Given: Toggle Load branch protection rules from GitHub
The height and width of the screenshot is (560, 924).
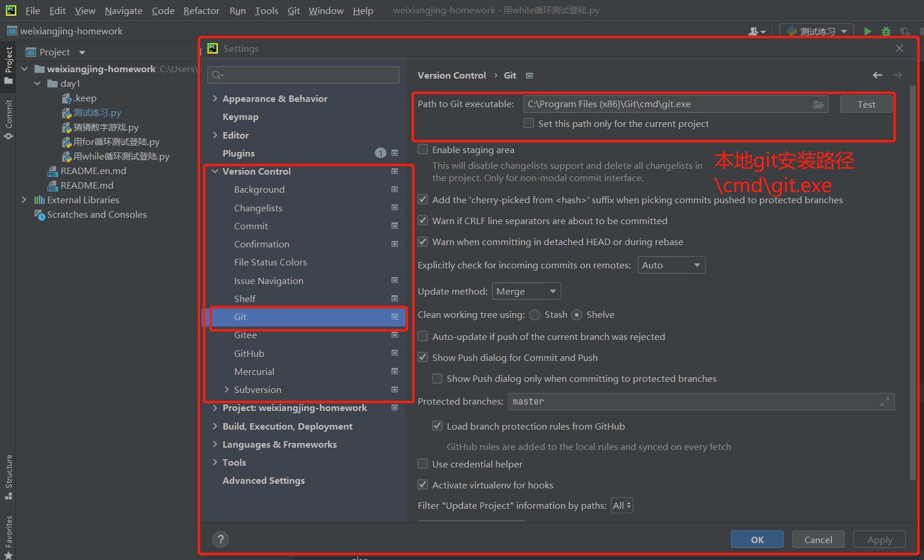Looking at the screenshot, I should click(x=437, y=426).
